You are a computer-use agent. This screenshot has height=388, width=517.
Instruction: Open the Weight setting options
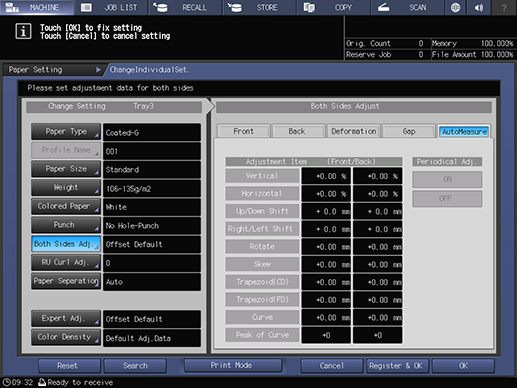click(66, 188)
